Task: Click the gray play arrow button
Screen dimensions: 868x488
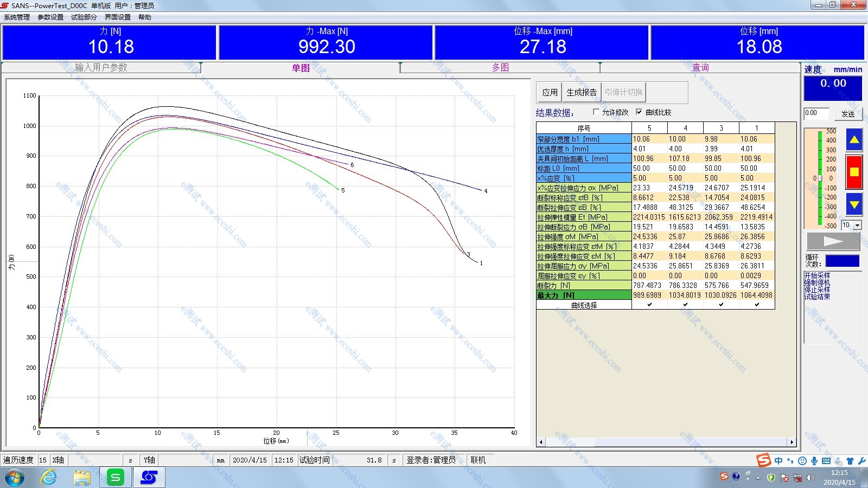Action: pyautogui.click(x=833, y=241)
